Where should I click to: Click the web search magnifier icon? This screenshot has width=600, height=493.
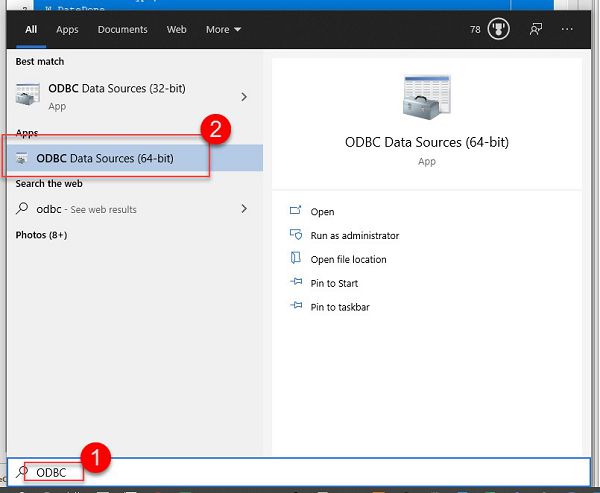pyautogui.click(x=22, y=209)
